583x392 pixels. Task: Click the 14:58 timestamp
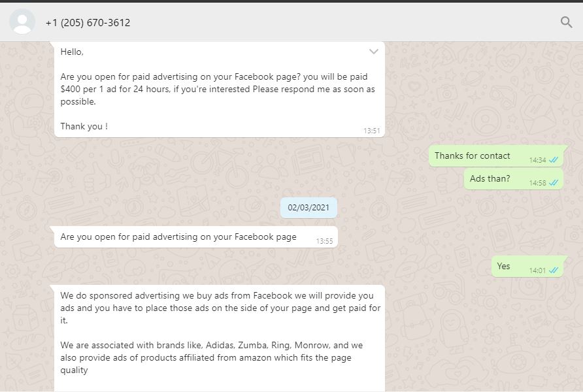coord(538,183)
